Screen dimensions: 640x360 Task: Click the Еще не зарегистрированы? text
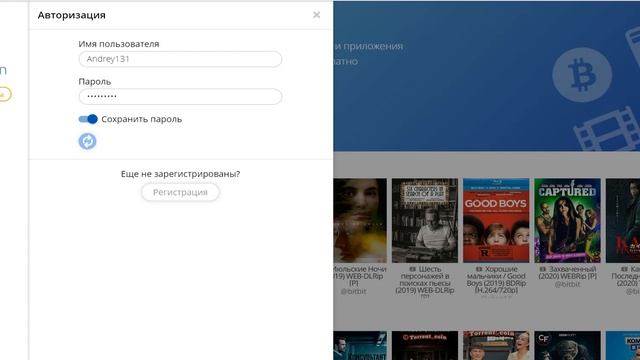[180, 174]
